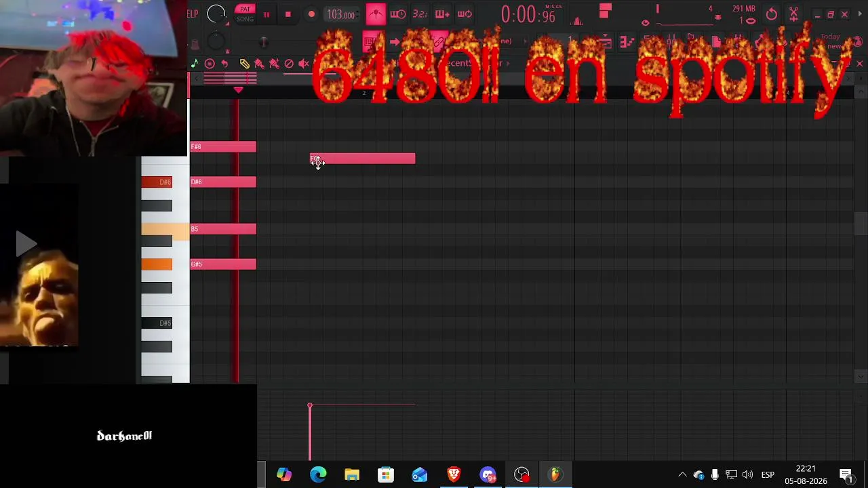The height and width of the screenshot is (488, 868).
Task: Switch to PAT pattern mode
Action: (245, 9)
